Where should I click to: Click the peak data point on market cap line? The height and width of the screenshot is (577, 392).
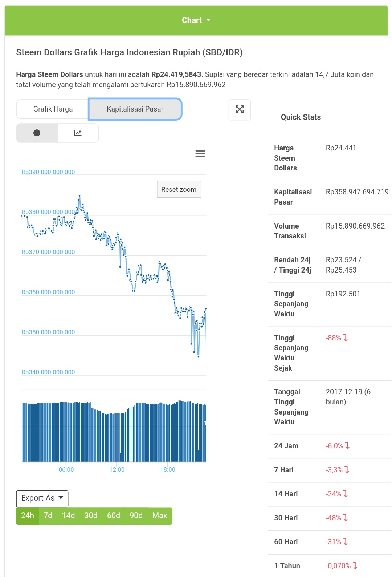(x=79, y=196)
